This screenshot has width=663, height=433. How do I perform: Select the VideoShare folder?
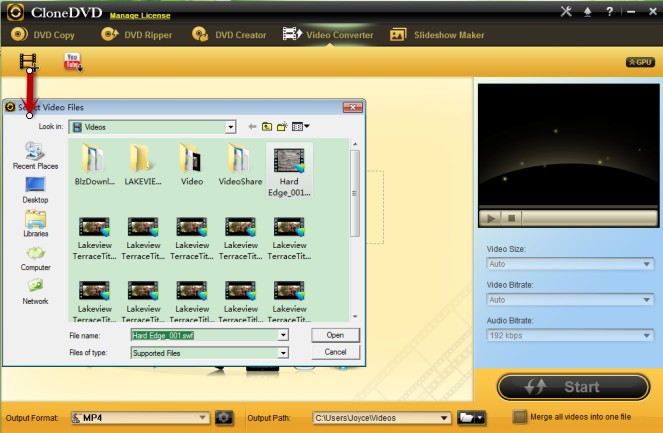coord(240,165)
